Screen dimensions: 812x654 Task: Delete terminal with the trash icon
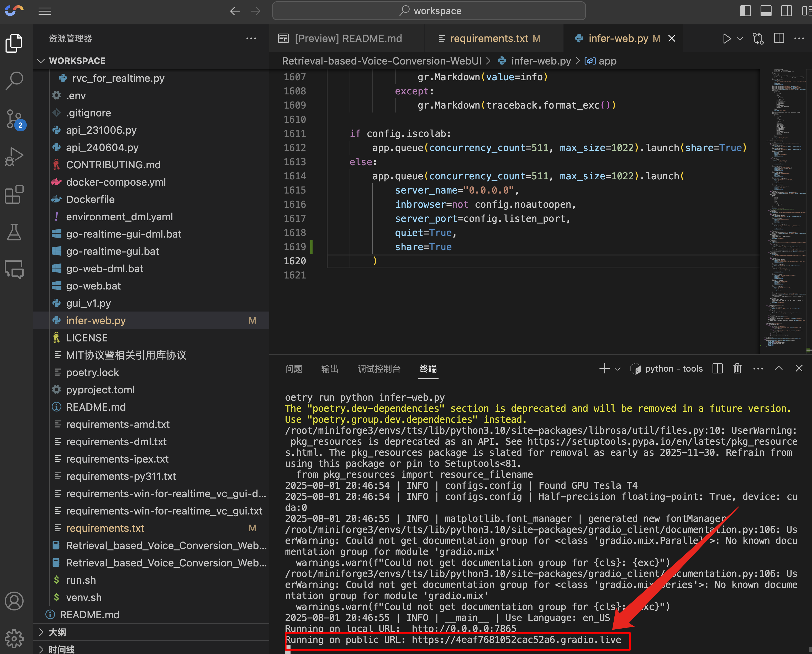click(x=737, y=368)
